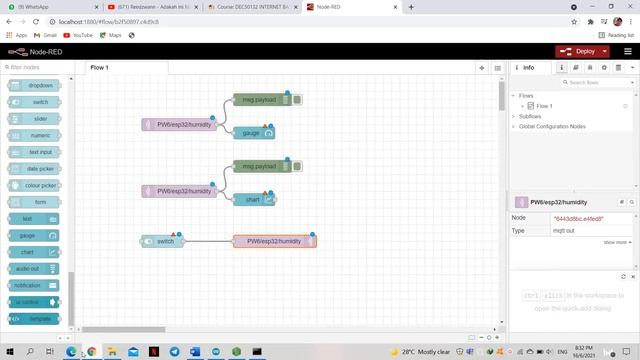Collapse the Flows tree section
Image resolution: width=640 pixels, height=360 pixels.
(513, 96)
